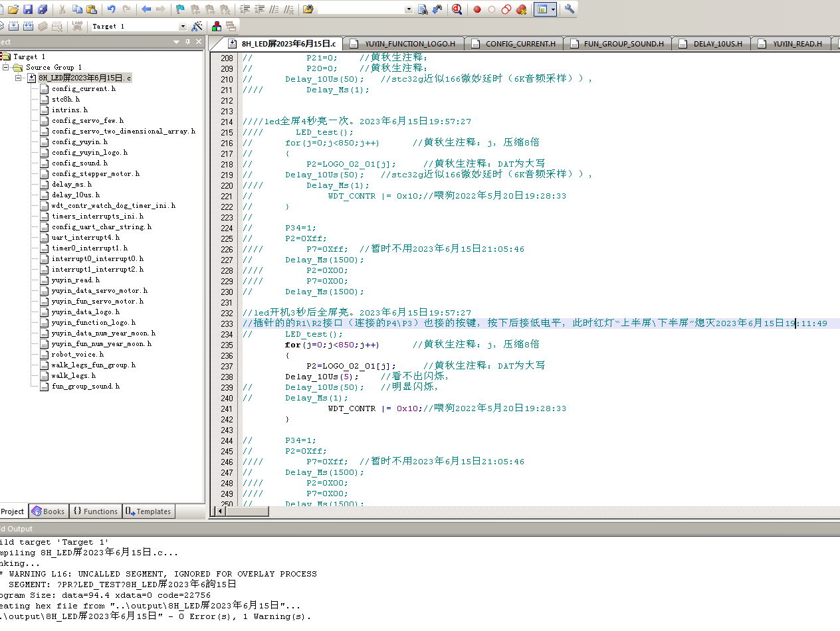
Task: Open a file with the folder icon
Action: click(13, 9)
